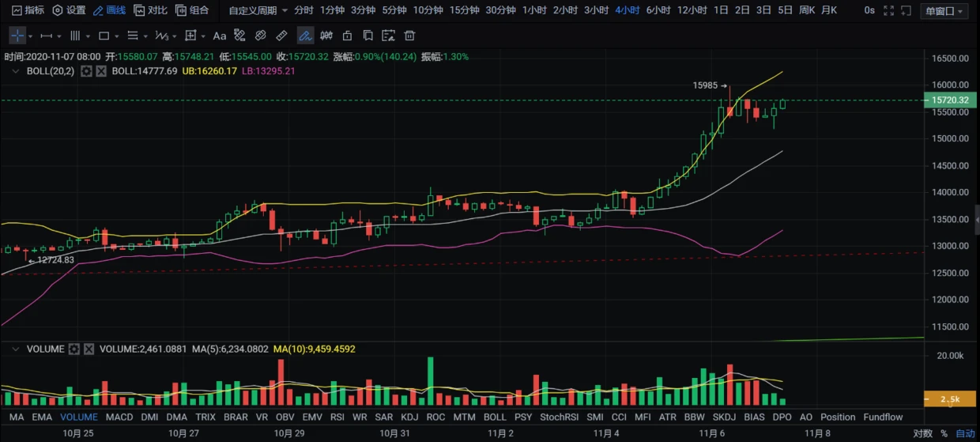
Task: Select the StochRSI sub-indicator
Action: tap(559, 417)
